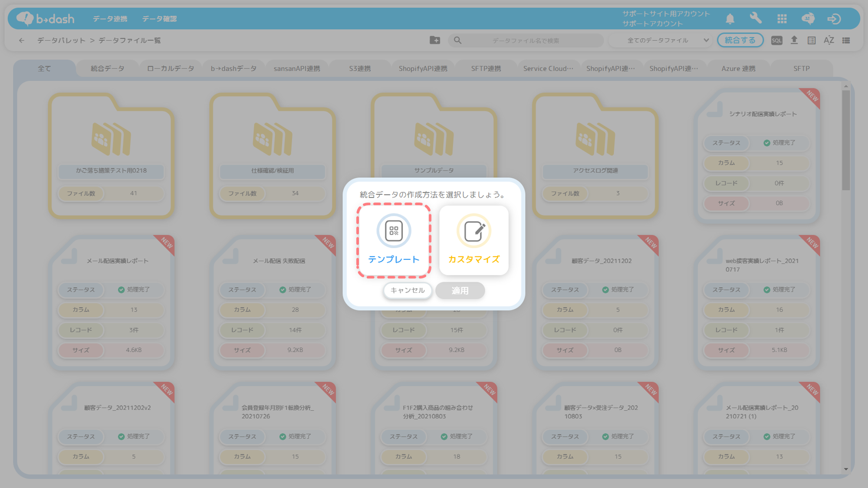Click the table view icon
Image resolution: width=868 pixels, height=488 pixels.
tap(812, 40)
